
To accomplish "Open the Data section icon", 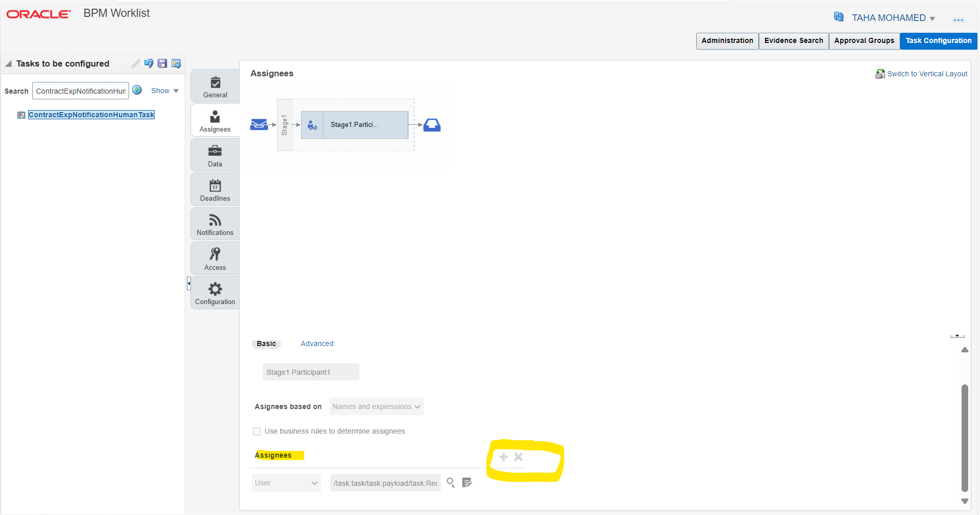I will tap(215, 154).
